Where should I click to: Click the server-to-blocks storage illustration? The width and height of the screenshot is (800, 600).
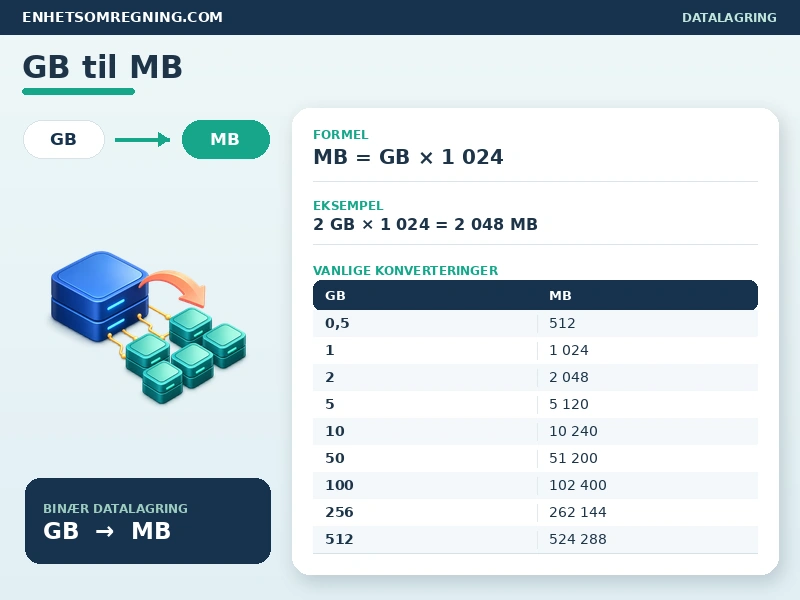(x=148, y=327)
